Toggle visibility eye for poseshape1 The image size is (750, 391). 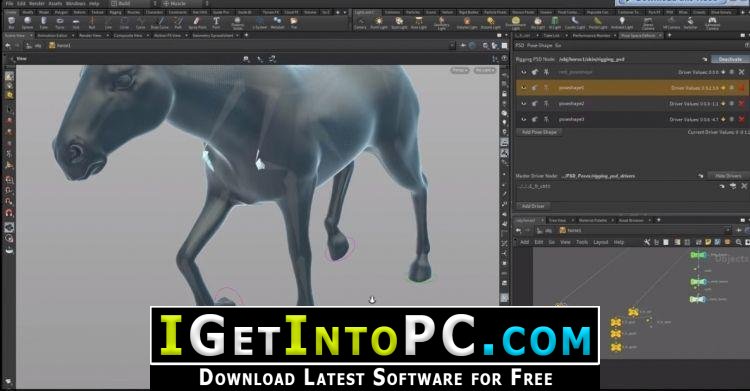tap(524, 88)
